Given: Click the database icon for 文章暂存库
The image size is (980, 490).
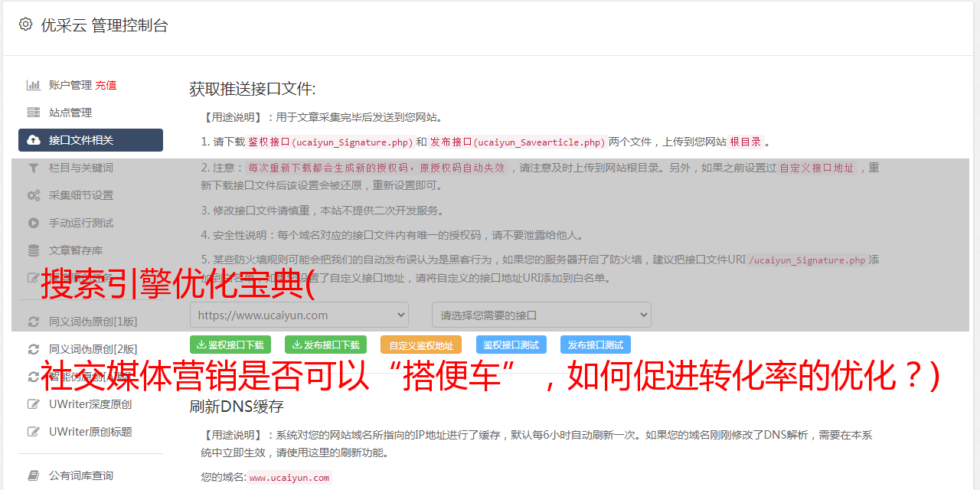Looking at the screenshot, I should point(34,250).
